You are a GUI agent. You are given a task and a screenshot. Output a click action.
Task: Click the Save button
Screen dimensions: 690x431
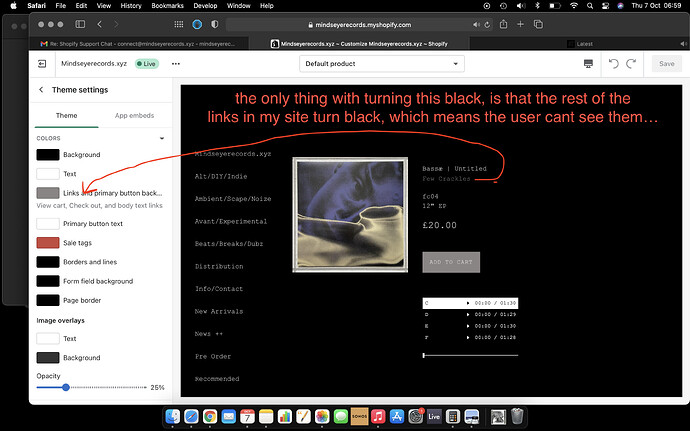click(x=666, y=64)
